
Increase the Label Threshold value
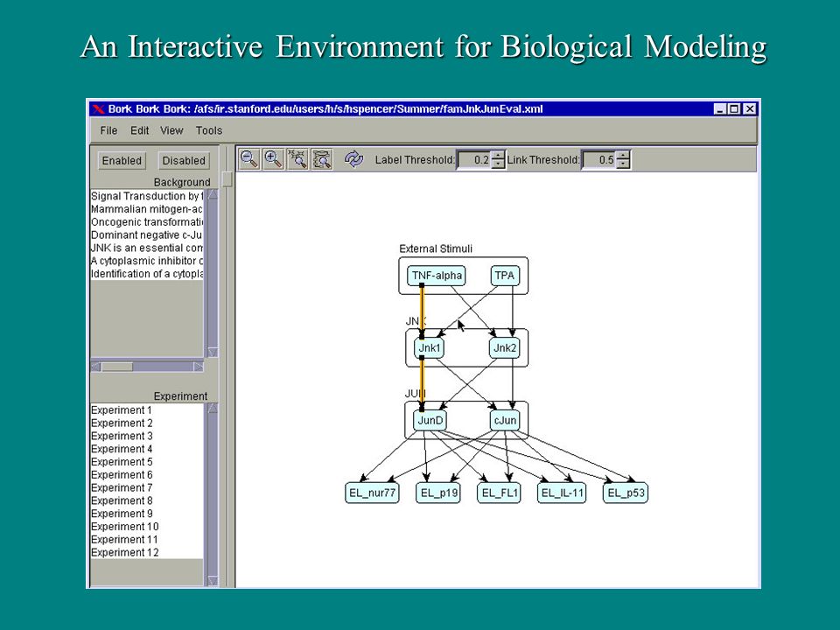tap(498, 156)
